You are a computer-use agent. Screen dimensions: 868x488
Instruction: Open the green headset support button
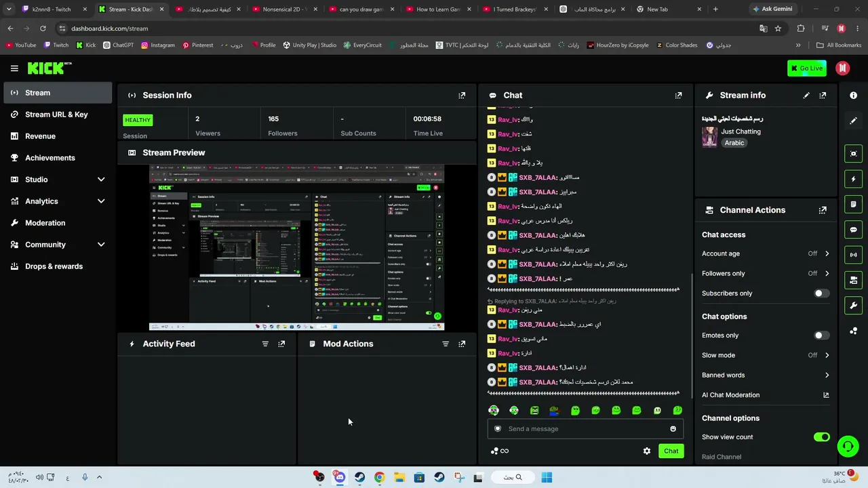pos(848,446)
